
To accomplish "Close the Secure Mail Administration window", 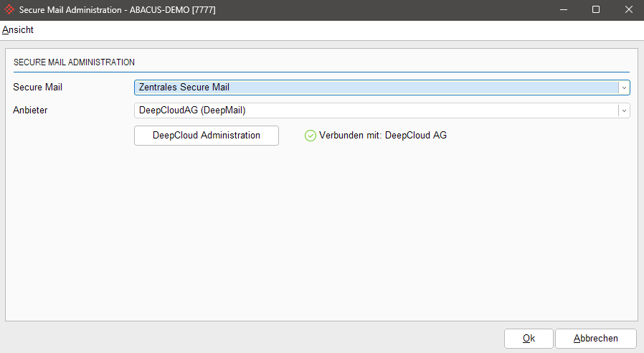I will [628, 9].
